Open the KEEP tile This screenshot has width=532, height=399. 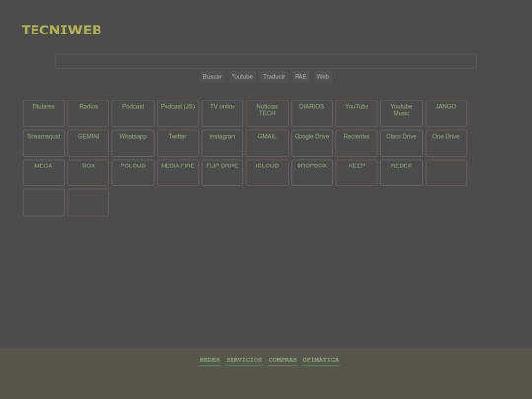pos(357,172)
